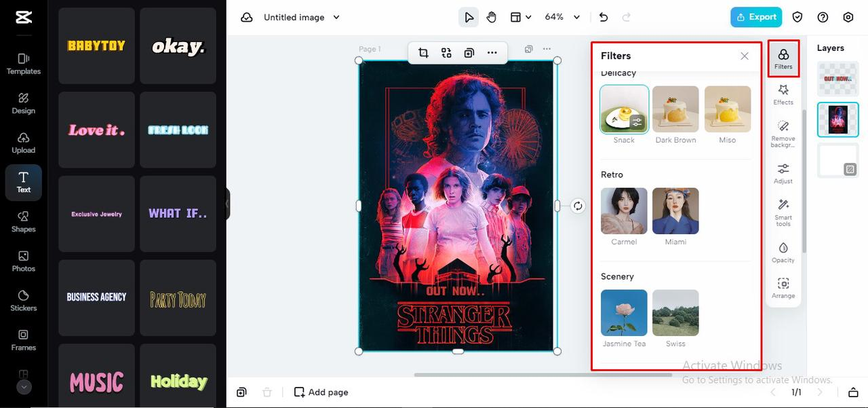868x408 pixels.
Task: Open the Shapes sidebar tab
Action: pyautogui.click(x=24, y=221)
